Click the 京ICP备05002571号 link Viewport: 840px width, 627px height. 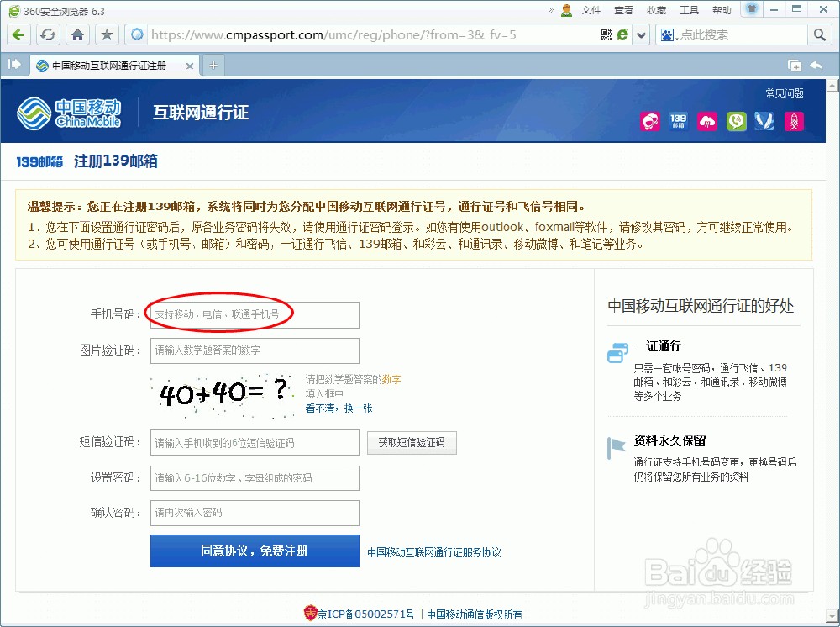click(366, 614)
